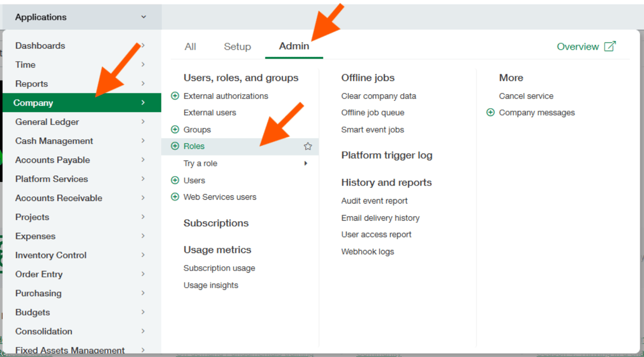Click the plus icon beside External authorizations
644x357 pixels.
pos(175,96)
